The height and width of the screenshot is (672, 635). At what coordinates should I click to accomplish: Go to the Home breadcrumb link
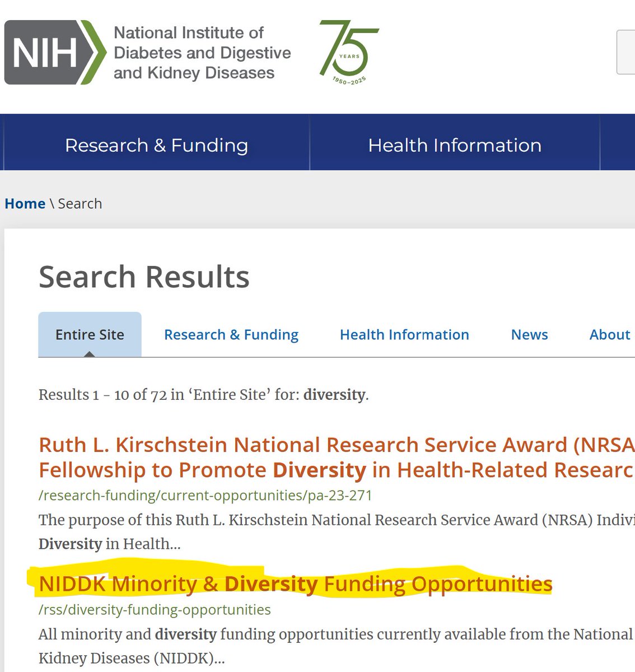pos(25,203)
